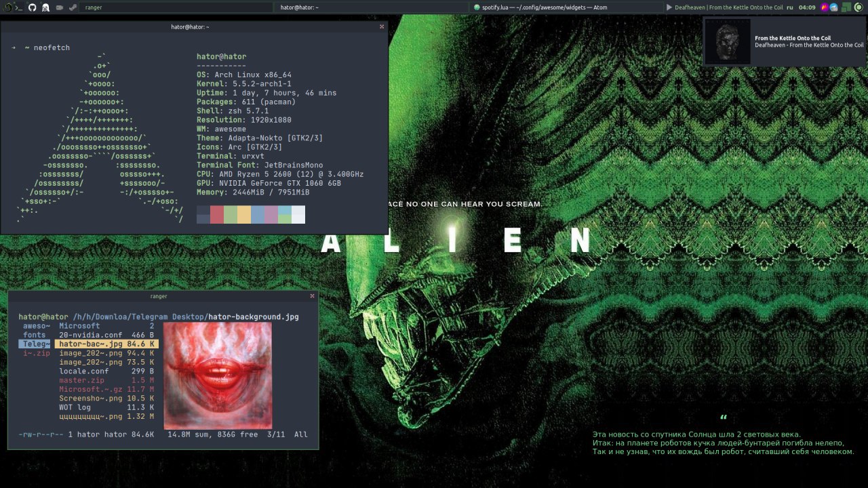
Task: Switch the 'ru' keyboard layout indicator
Action: click(790, 7)
